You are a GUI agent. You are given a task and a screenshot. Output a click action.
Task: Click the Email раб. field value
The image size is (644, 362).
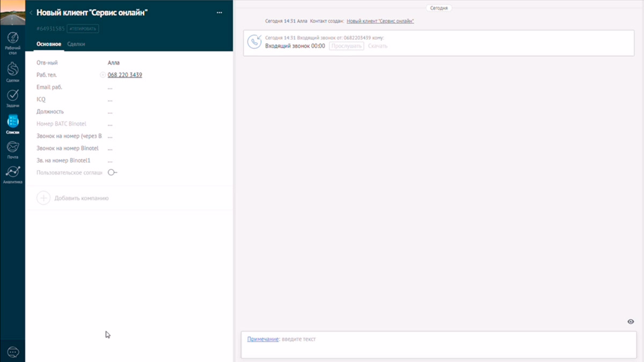[110, 87]
